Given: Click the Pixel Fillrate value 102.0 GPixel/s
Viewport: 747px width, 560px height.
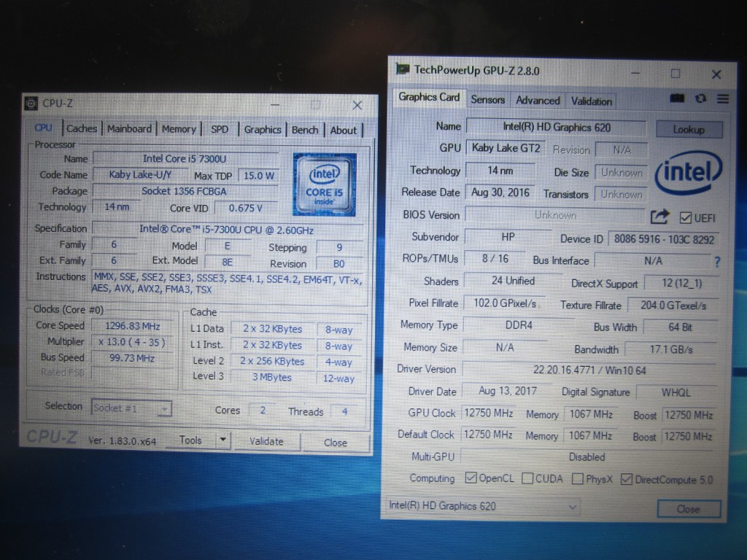Looking at the screenshot, I should [505, 303].
